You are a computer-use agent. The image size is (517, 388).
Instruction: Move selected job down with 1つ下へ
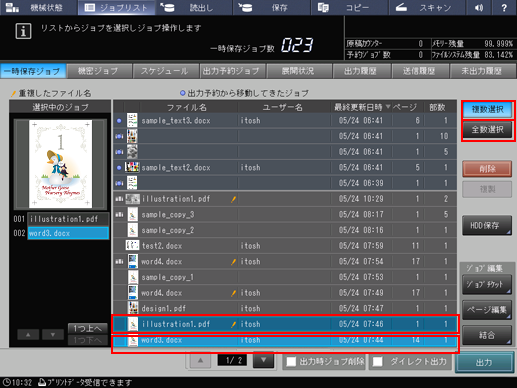click(88, 340)
